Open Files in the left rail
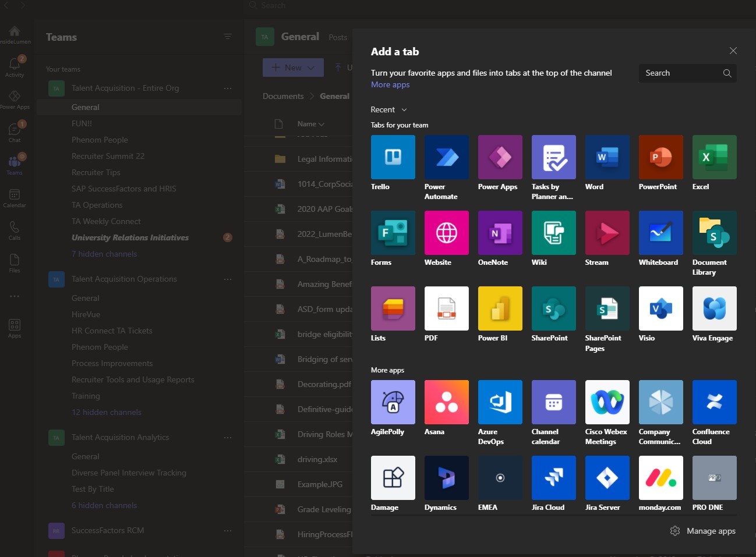756x557 pixels. point(15,263)
